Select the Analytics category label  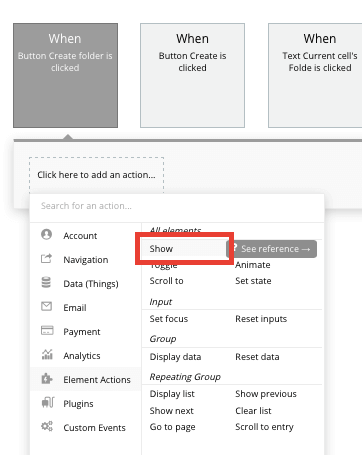[82, 356]
